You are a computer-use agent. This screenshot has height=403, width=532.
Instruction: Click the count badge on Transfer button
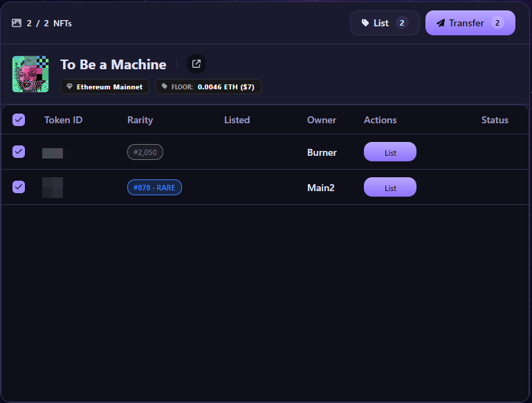point(497,23)
